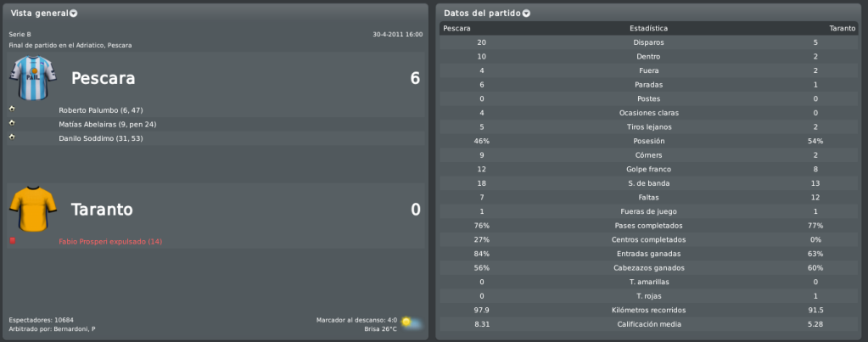Click goal ball icon beside Matías Abelairas
868x342 pixels.
click(x=12, y=123)
